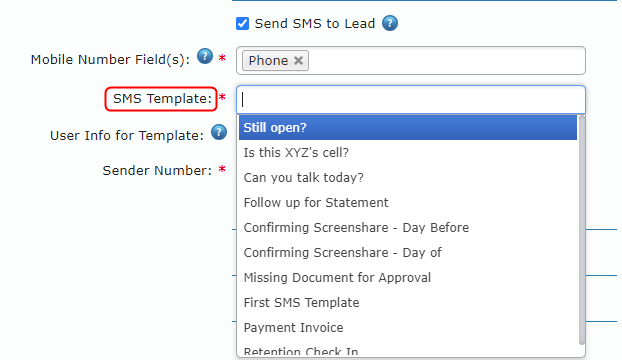Click the Send SMS to Lead label text
622x360 pixels.
click(315, 24)
